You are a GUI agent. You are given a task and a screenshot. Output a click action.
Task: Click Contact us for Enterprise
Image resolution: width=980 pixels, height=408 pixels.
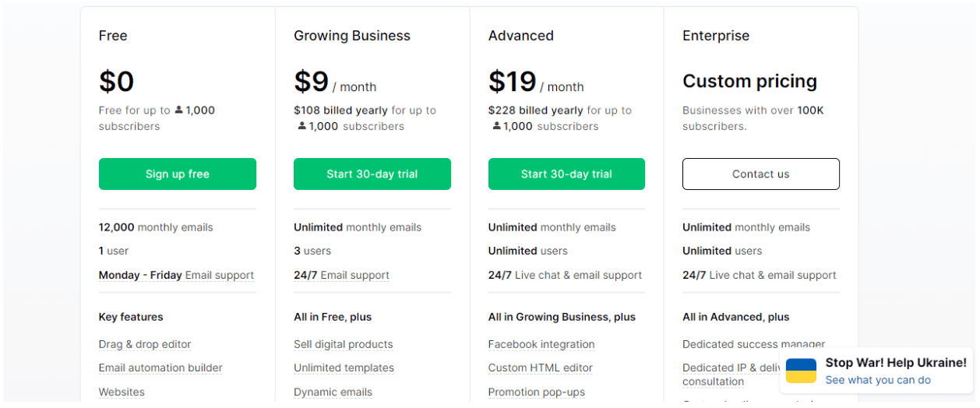click(x=761, y=174)
